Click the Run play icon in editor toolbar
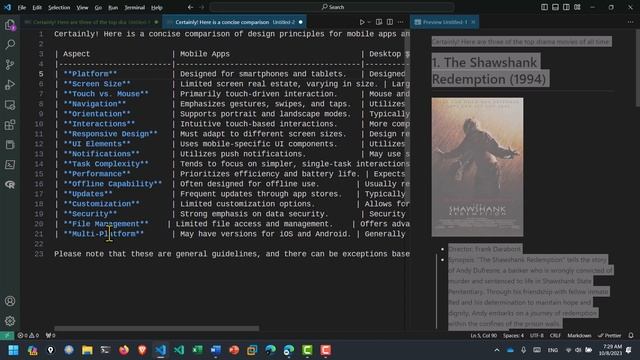The image size is (640, 360). click(x=362, y=22)
